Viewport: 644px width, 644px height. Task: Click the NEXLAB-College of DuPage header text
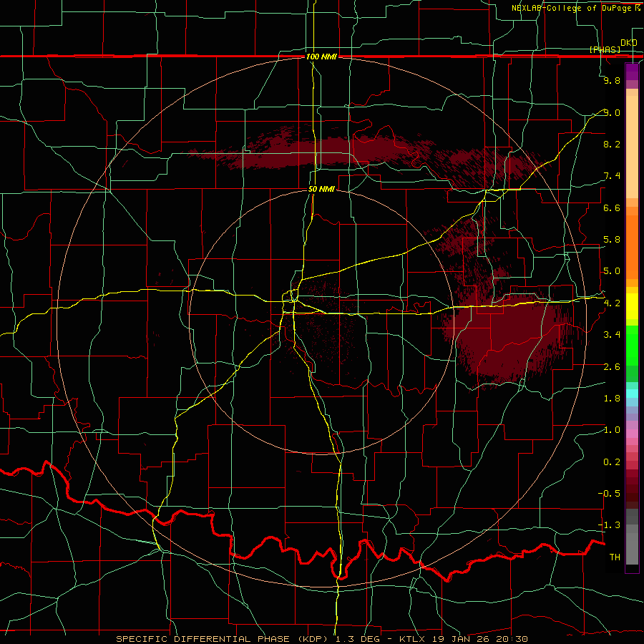572,8
